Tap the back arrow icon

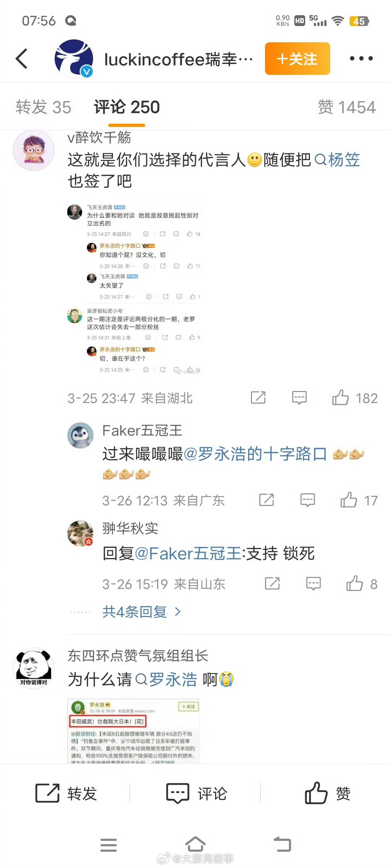(x=22, y=59)
